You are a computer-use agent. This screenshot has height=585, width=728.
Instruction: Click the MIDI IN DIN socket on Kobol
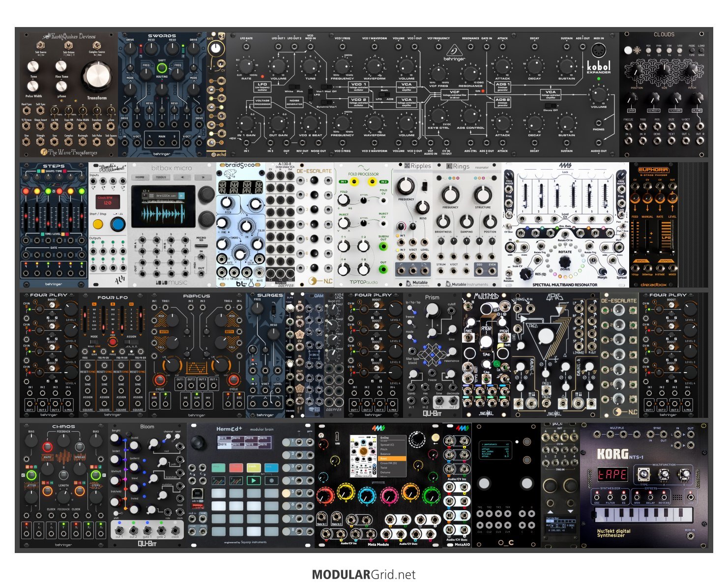click(598, 51)
